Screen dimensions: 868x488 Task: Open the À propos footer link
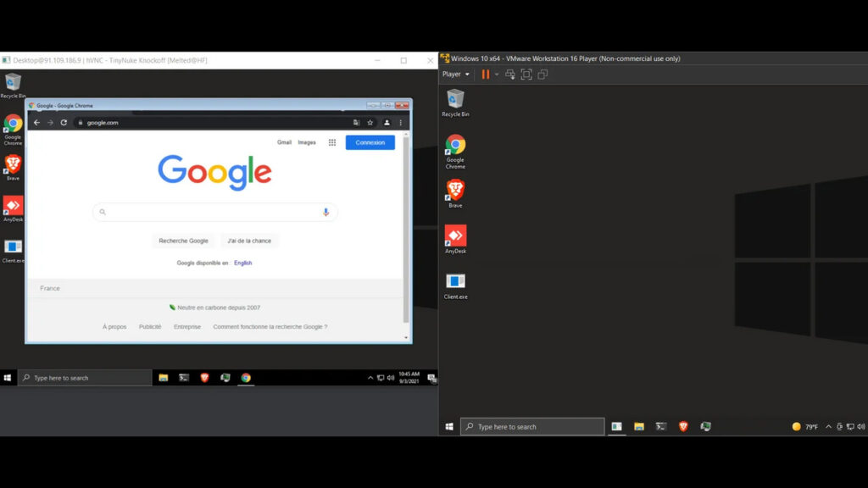114,327
